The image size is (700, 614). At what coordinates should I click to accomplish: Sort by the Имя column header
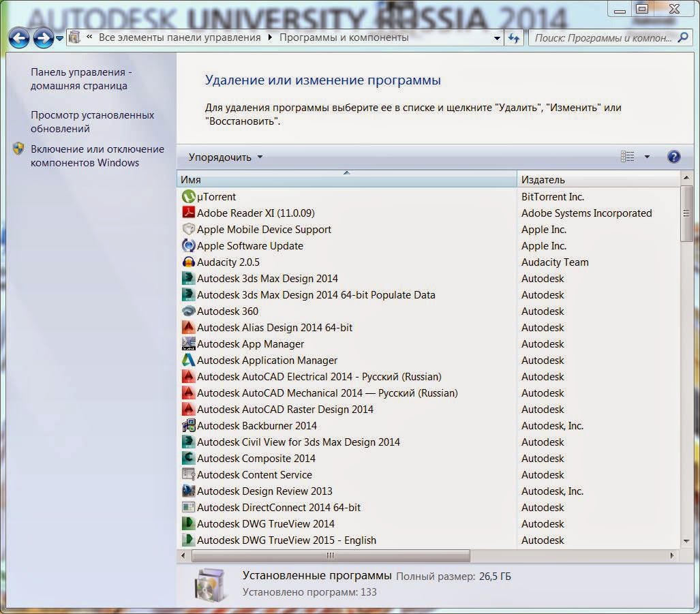coord(346,179)
